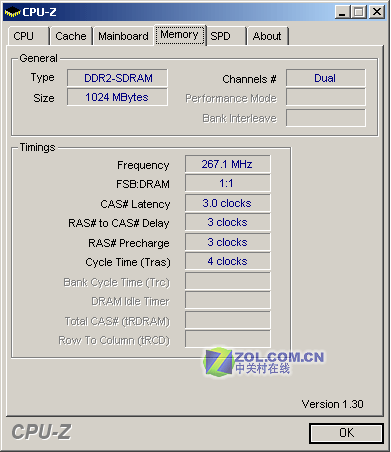This screenshot has width=391, height=452.
Task: Click the Size label in General
Action: tap(44, 98)
